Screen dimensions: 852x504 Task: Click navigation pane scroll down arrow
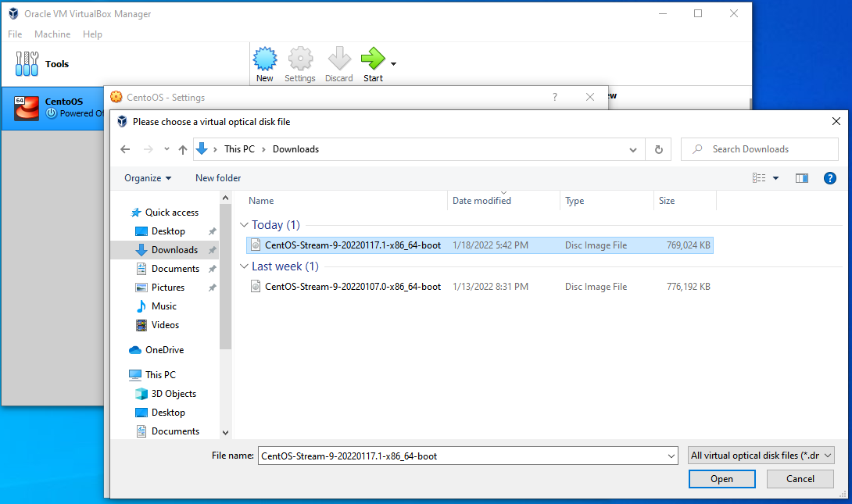point(225,433)
